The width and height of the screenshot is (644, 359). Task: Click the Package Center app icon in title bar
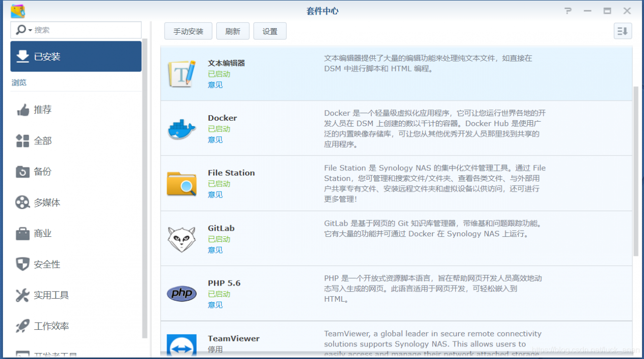tap(18, 11)
